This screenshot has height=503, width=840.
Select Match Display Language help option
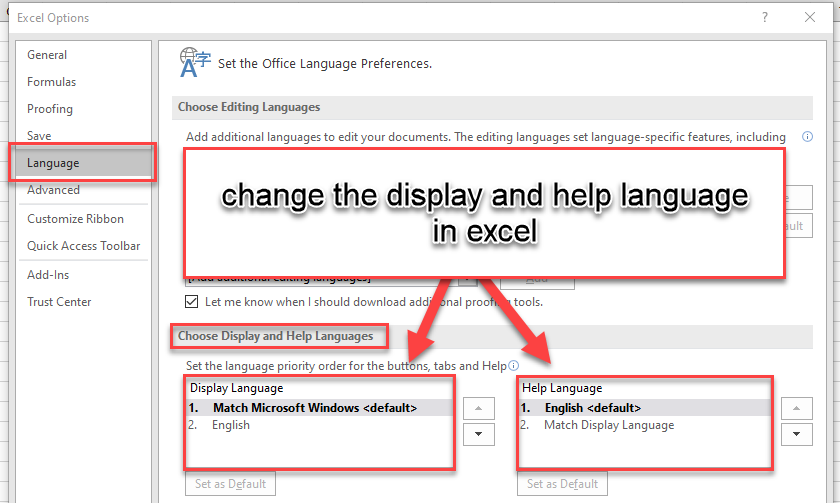(645, 425)
